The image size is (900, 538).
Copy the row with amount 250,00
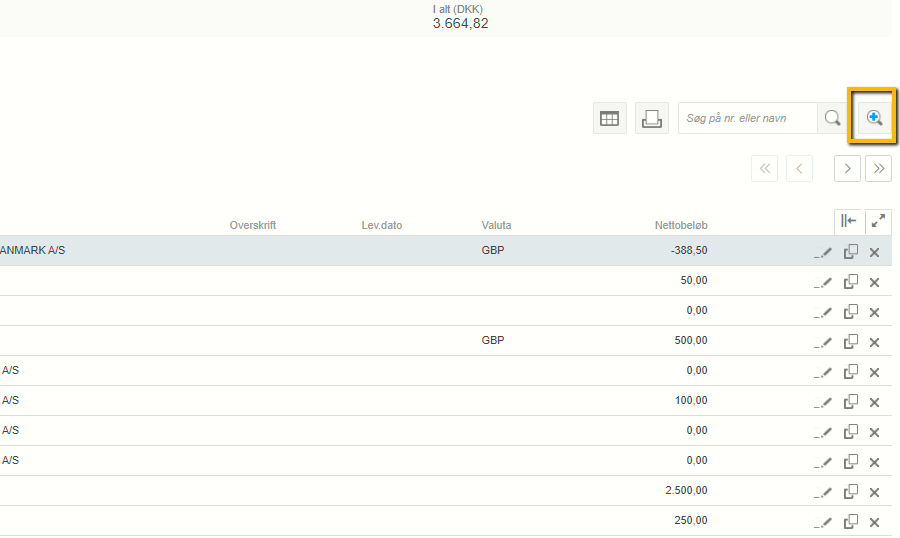point(850,522)
